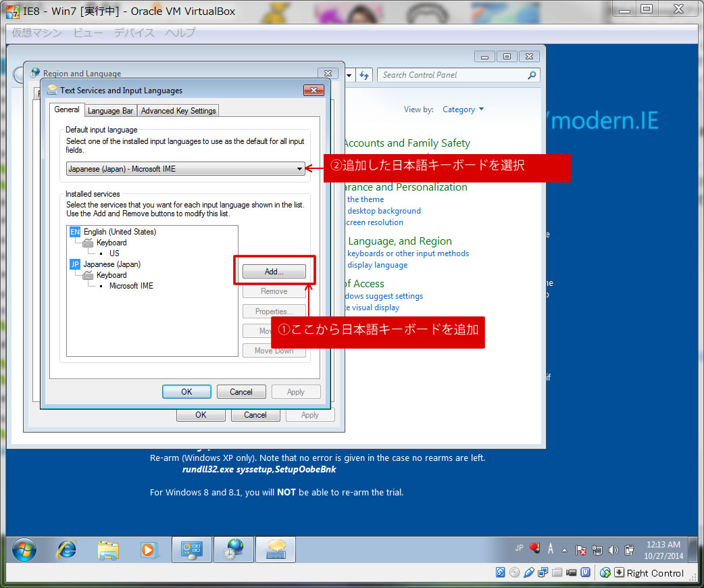Open 'Accounts and Family Safety' category
Screen dimensions: 704x588
(x=407, y=143)
